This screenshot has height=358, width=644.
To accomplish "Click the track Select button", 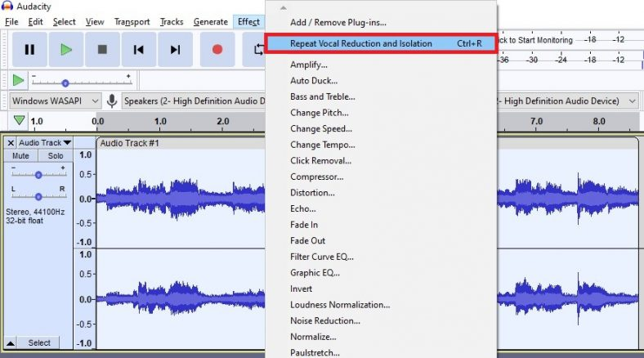I will [x=39, y=342].
